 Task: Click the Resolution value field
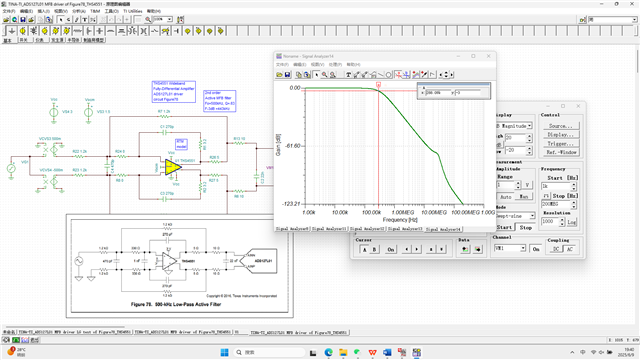coord(550,221)
